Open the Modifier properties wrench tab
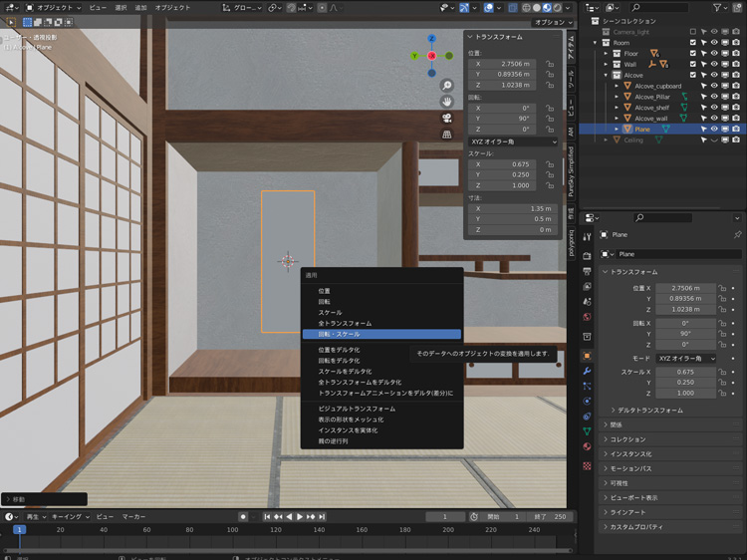Viewport: 747px width, 560px height. [587, 370]
